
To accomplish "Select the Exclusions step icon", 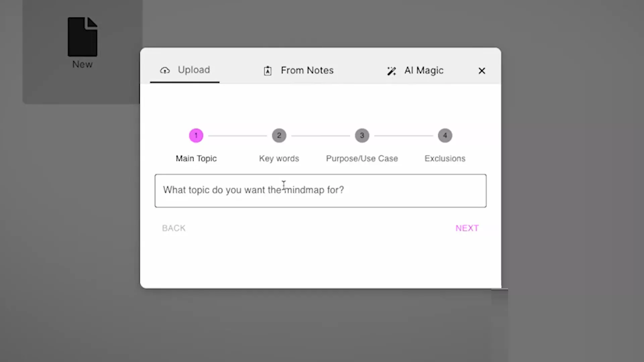I will pos(445,135).
